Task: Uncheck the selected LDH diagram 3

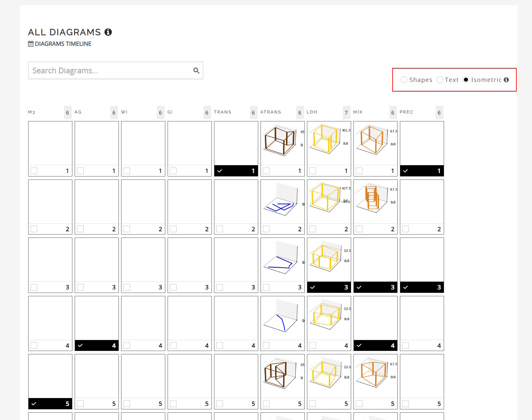Action: 313,287
